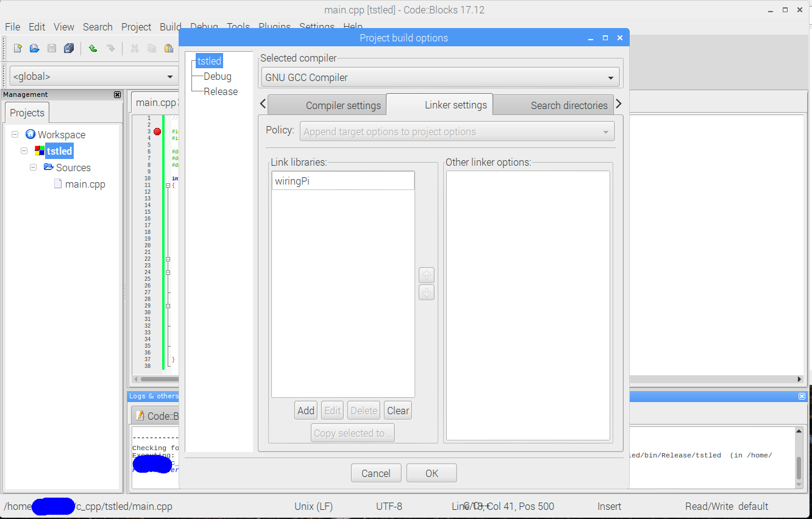This screenshot has height=519, width=812.
Task: Click the Save all files toolbar icon
Action: 69,48
